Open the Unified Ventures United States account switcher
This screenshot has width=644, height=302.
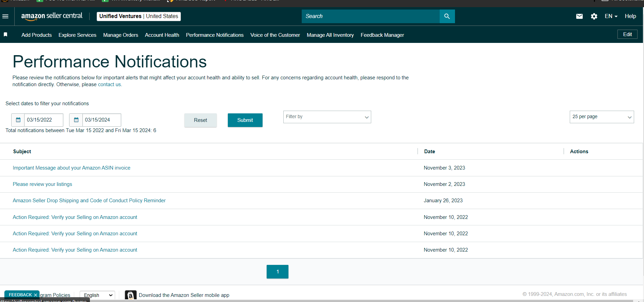pyautogui.click(x=139, y=16)
